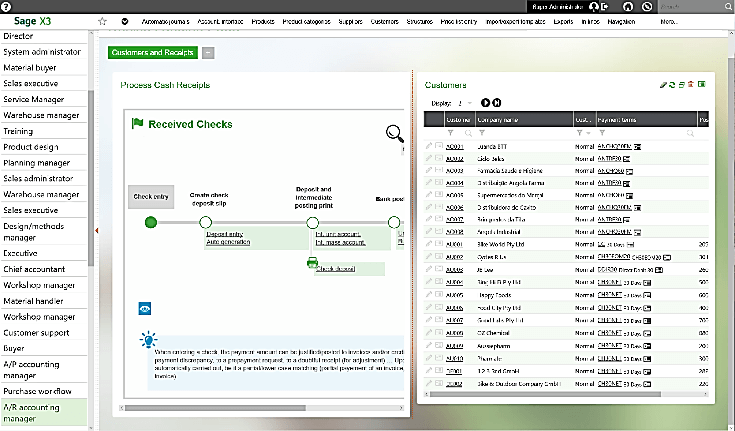Viewport: 735px width, 431px height.
Task: Click the refresh icon in Customers panel
Action: (x=672, y=85)
